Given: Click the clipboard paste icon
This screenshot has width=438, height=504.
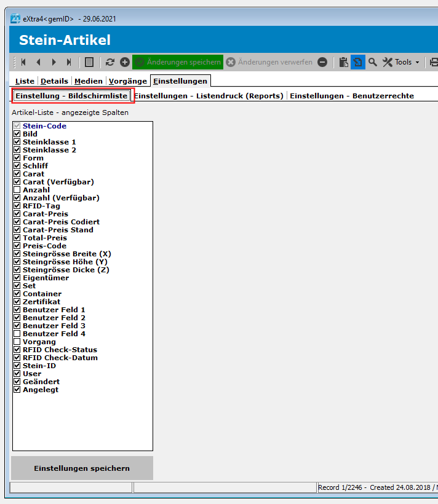Looking at the screenshot, I should 344,62.
